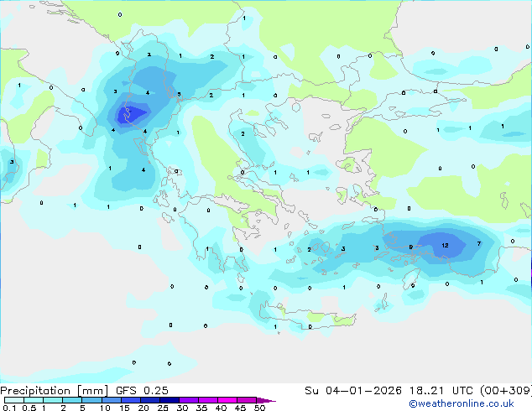Viewport: 532px width, 411px height.
Task: Select the "GFS 0.25" model label
Action: tap(142, 391)
